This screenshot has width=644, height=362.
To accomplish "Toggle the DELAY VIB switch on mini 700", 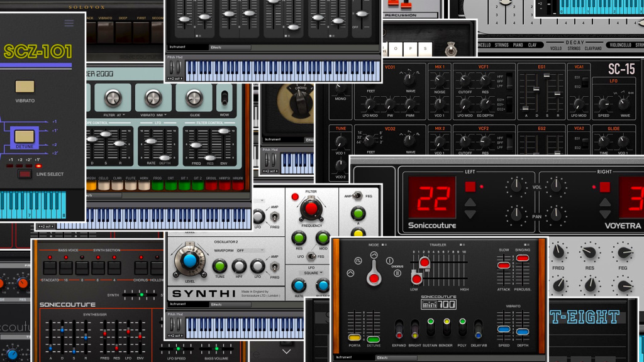I will 478,329.
